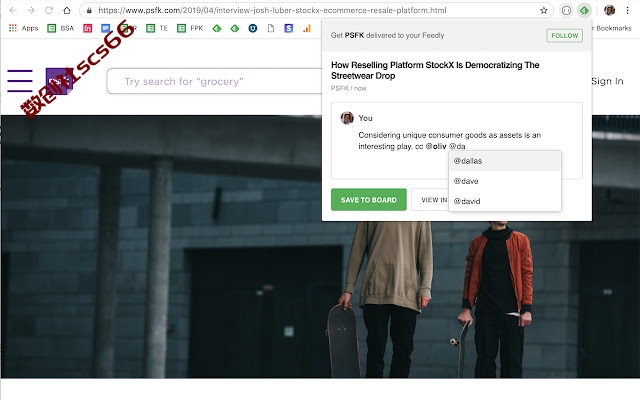
Task: Open the Apps grid bookmark
Action: (x=23, y=28)
